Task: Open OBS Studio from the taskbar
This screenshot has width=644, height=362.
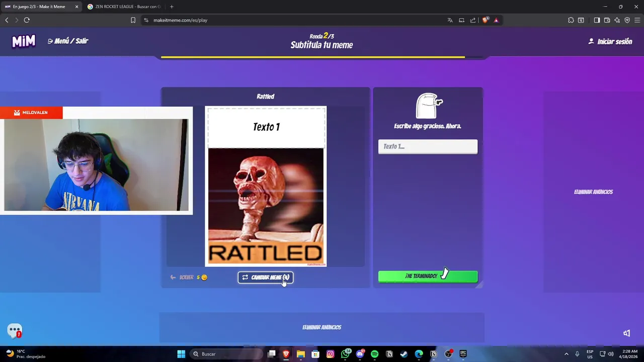Action: (448, 354)
